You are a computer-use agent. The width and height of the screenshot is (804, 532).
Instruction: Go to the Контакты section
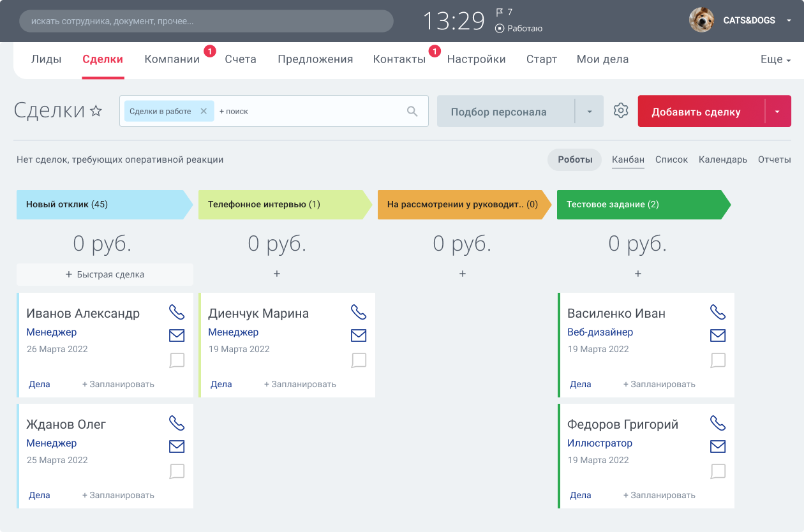point(399,59)
